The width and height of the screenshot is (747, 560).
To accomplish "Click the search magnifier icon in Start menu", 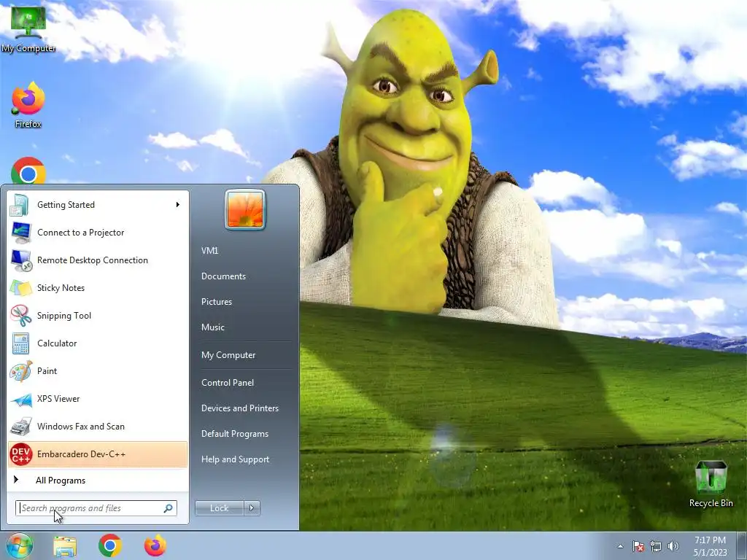I will coord(169,508).
